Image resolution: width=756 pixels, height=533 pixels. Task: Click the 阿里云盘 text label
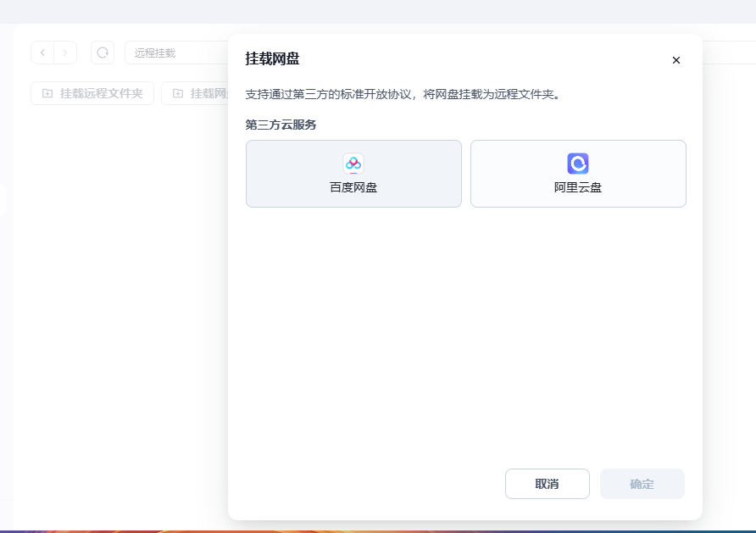(x=578, y=187)
